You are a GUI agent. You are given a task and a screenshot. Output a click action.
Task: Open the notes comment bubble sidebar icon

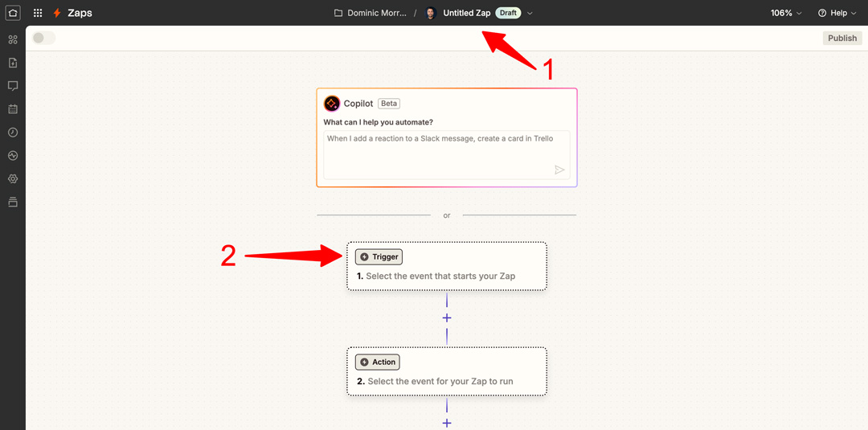13,86
